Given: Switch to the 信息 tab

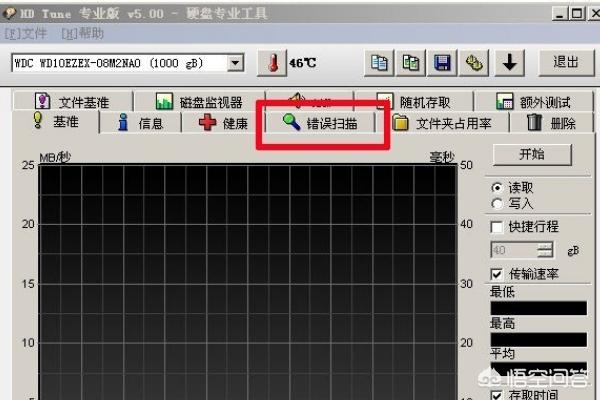Looking at the screenshot, I should point(140,123).
